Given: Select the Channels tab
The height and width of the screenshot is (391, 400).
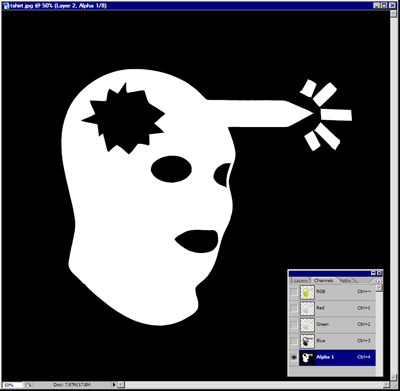Looking at the screenshot, I should (323, 281).
